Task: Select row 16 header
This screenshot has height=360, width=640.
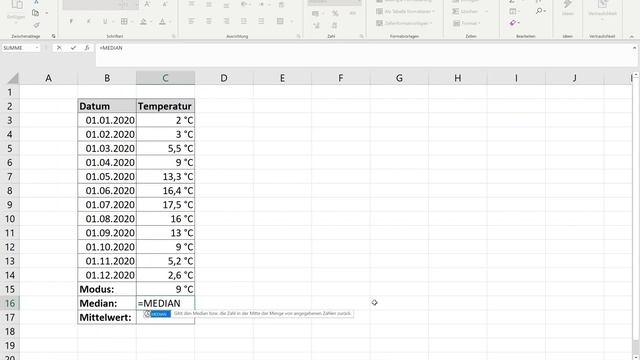Action: click(x=10, y=303)
